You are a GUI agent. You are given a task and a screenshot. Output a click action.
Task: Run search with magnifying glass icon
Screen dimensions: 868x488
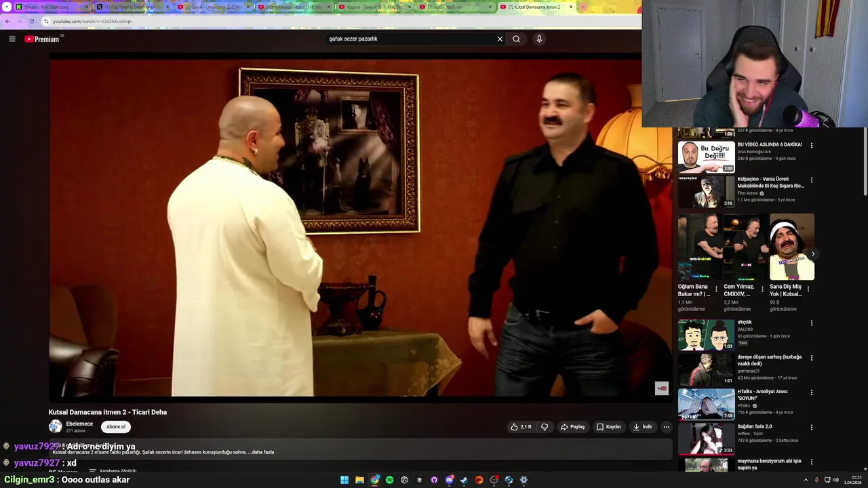coord(516,39)
